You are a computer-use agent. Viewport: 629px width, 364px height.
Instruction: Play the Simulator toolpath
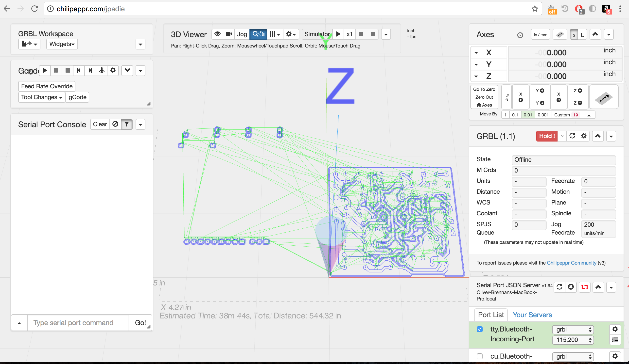point(338,34)
